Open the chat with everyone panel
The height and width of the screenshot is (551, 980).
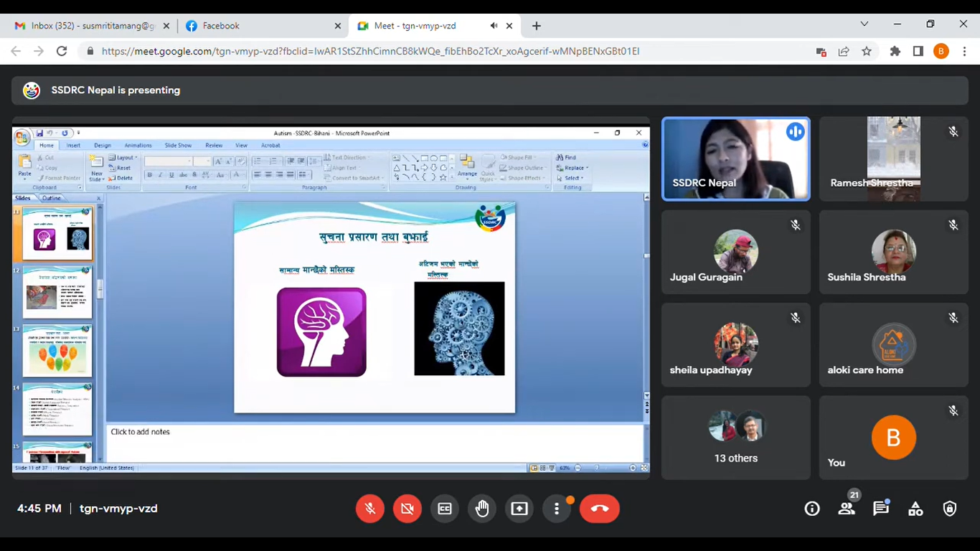tap(881, 509)
